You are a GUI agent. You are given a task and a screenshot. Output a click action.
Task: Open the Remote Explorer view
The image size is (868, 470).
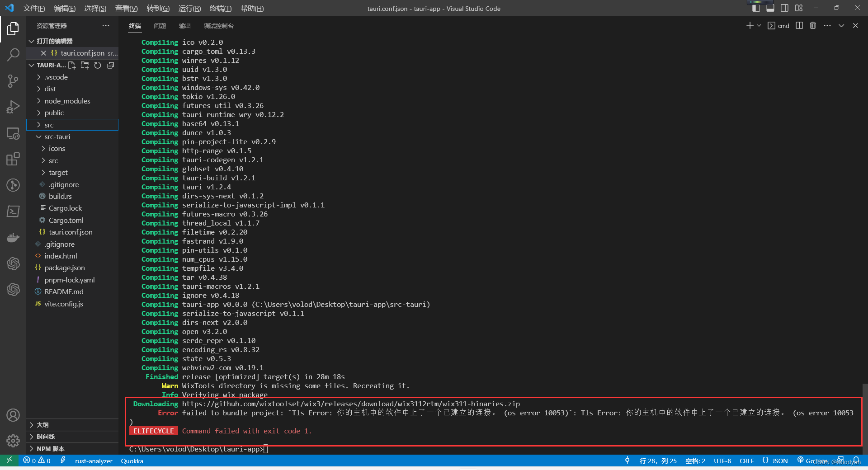(x=13, y=134)
